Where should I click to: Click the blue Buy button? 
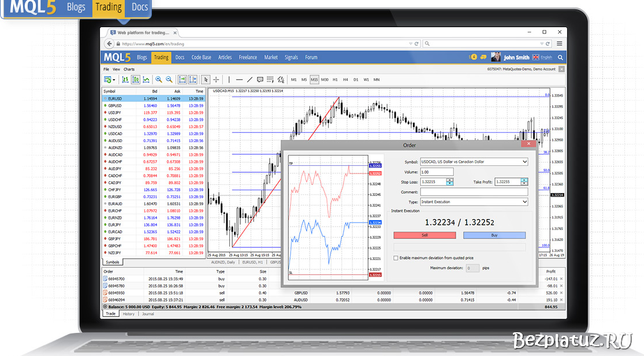click(x=494, y=235)
